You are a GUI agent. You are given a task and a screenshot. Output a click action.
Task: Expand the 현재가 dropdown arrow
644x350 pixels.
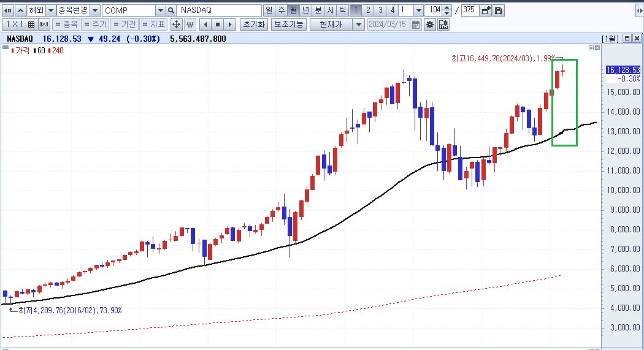(x=359, y=25)
